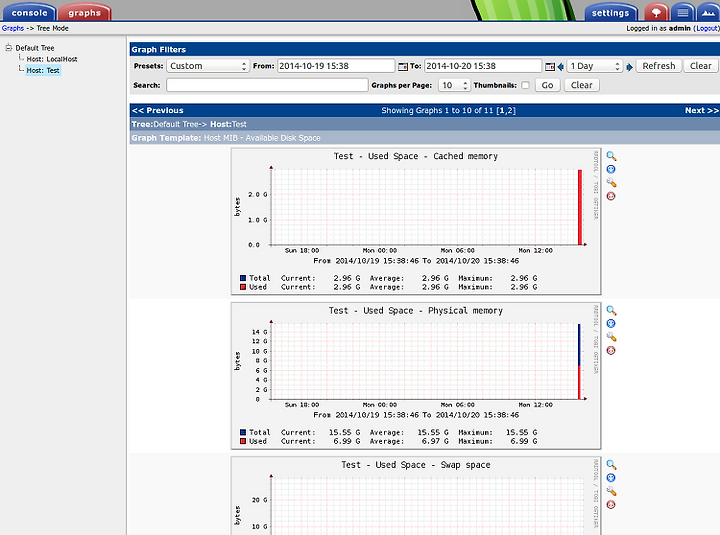This screenshot has width=720, height=535.
Task: Zoom the Physical memory graph with magnifier icon
Action: (611, 310)
